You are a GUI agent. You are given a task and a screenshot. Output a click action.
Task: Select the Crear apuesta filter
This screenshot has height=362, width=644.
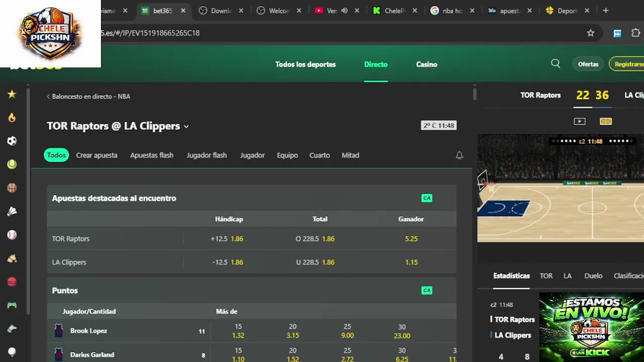pyautogui.click(x=97, y=155)
